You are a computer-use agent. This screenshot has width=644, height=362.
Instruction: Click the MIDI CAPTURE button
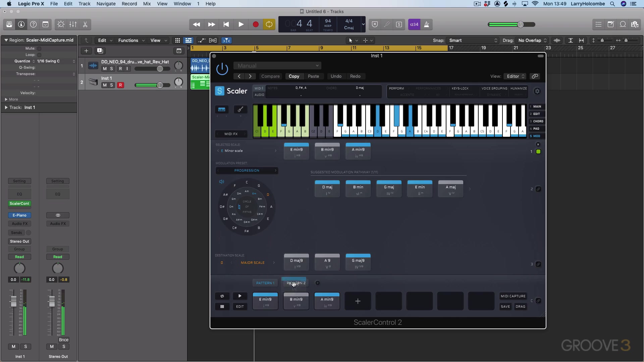click(x=513, y=296)
